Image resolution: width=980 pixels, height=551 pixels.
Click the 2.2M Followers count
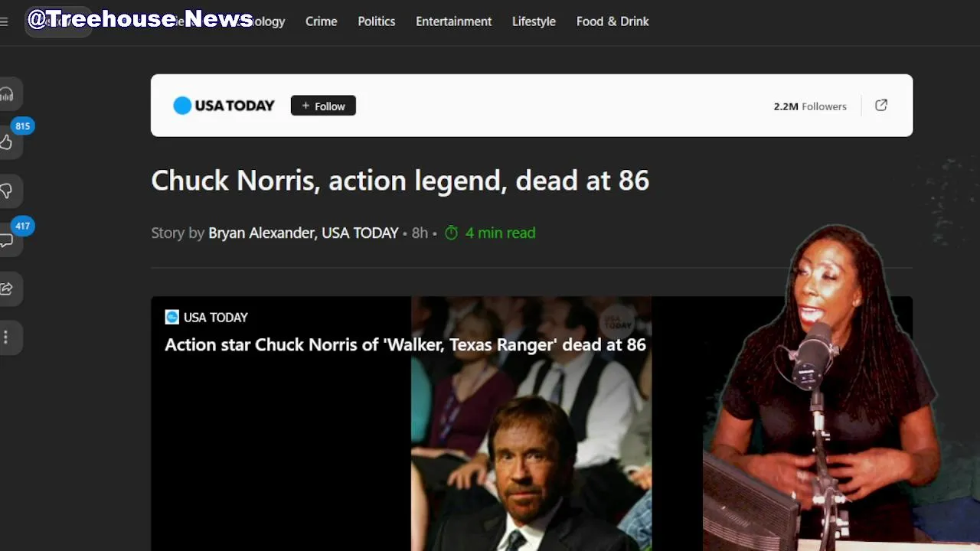pyautogui.click(x=810, y=106)
